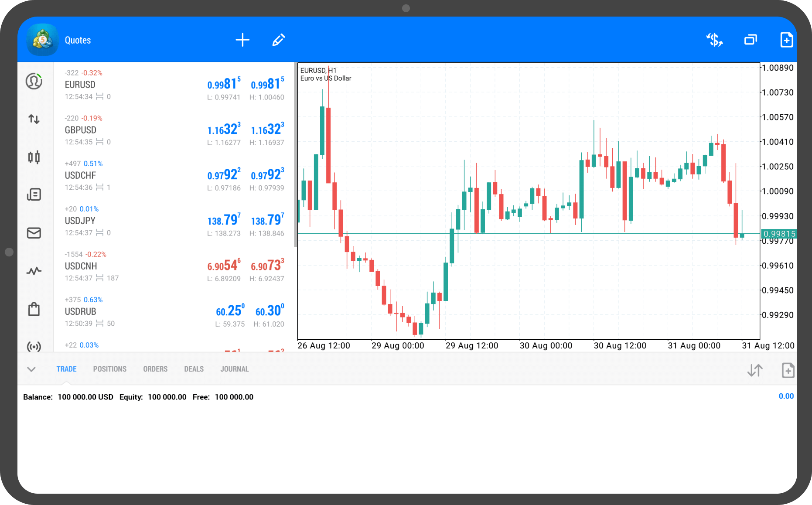Click the sort arrows in trade panel
This screenshot has height=505, width=812.
click(755, 370)
